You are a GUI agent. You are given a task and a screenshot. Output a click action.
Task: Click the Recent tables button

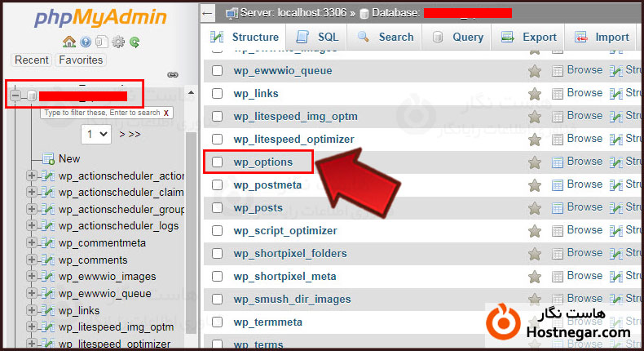(32, 60)
